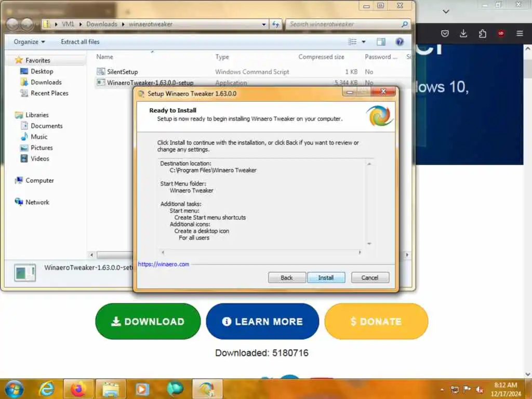Click the scroll down arrow in setup summary
This screenshot has width=532, height=399.
(x=369, y=244)
